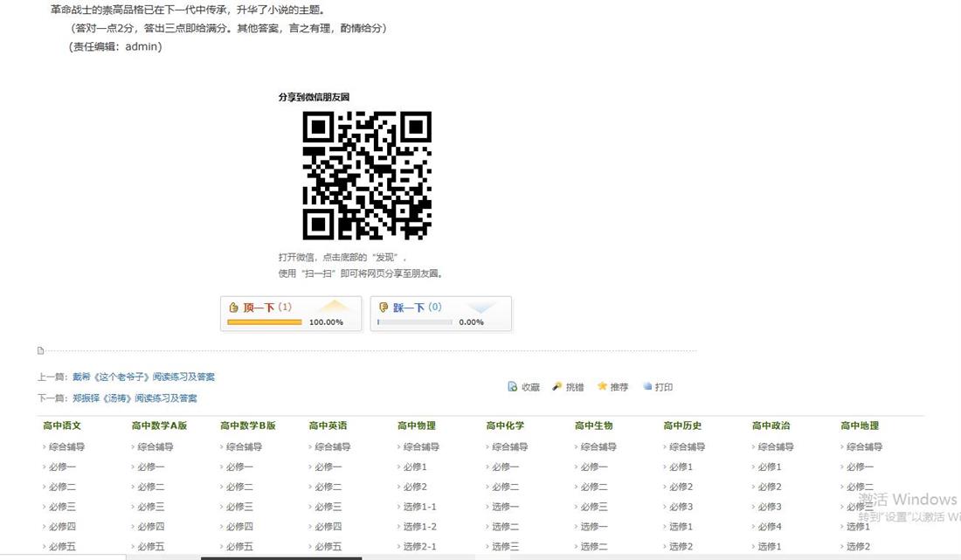This screenshot has width=961, height=560.
Task: Select 综合辅导 under 高中数学A版
Action: [x=155, y=446]
